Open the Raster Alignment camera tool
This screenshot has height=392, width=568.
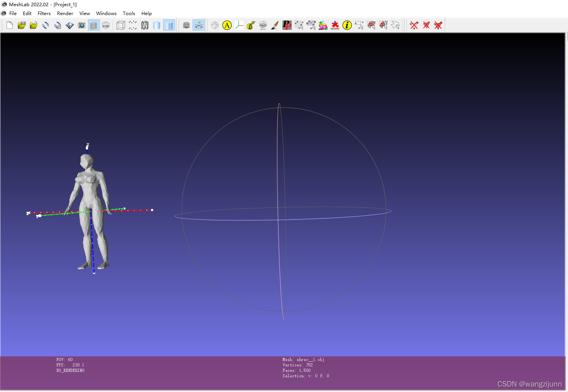tap(263, 25)
